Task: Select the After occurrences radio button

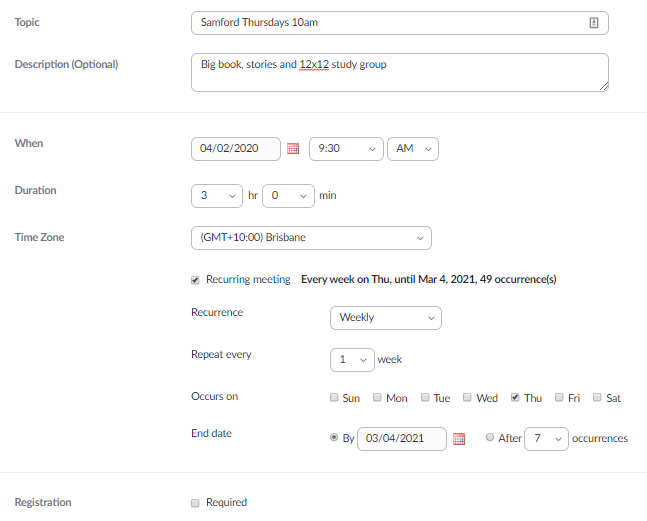Action: tap(490, 437)
